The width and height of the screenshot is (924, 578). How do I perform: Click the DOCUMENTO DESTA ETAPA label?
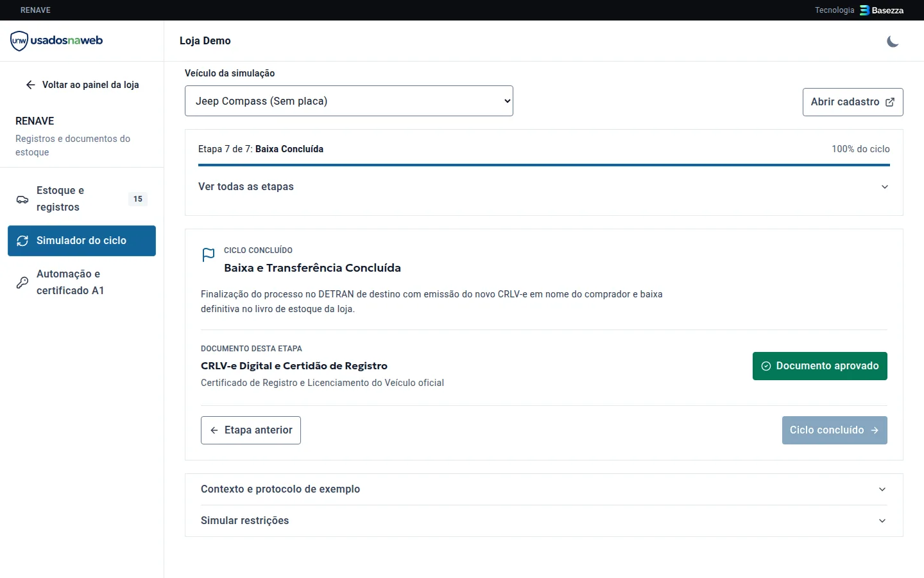(x=252, y=349)
